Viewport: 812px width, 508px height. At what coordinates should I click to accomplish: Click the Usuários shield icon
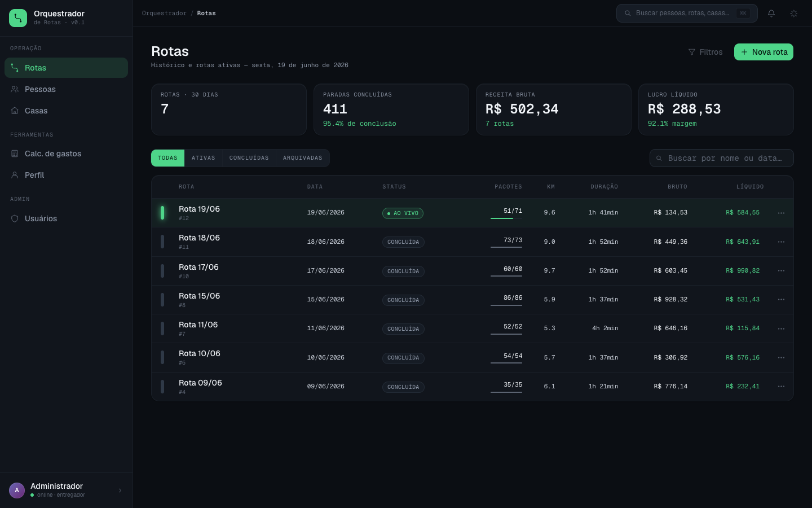pyautogui.click(x=15, y=218)
